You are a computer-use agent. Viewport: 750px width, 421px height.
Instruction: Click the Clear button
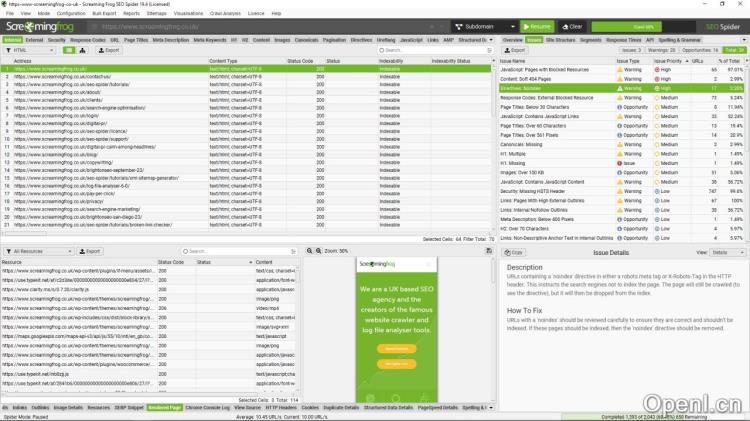click(571, 26)
